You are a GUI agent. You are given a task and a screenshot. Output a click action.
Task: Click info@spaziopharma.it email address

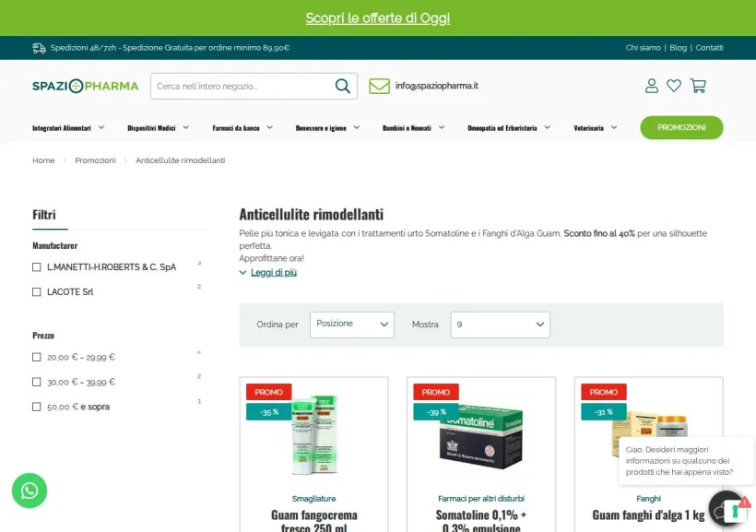point(437,86)
